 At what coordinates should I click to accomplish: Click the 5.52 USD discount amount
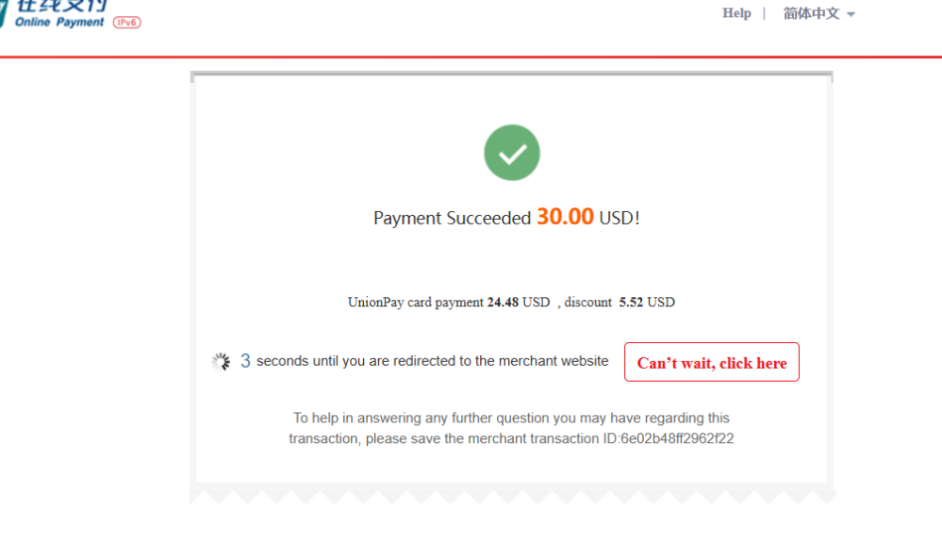point(647,303)
